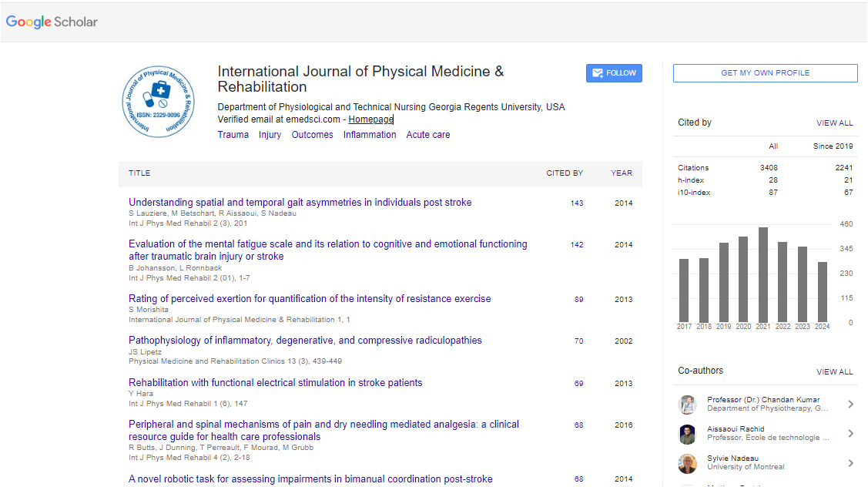Click Aissaoui Rachid's profile photo

click(687, 434)
